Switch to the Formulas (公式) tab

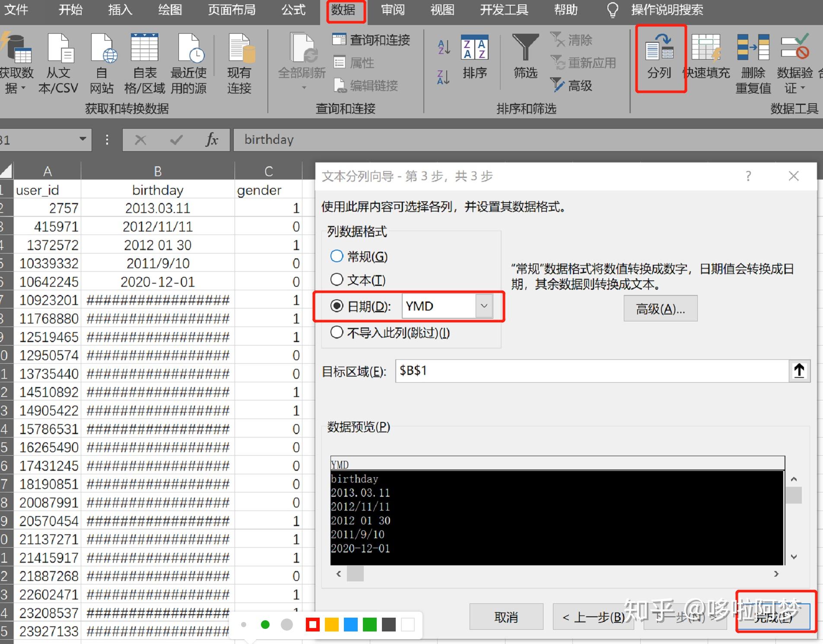(x=293, y=10)
